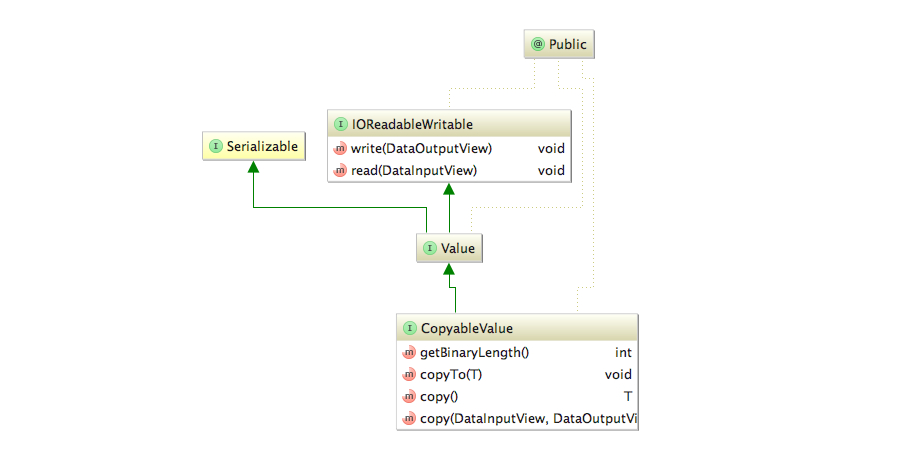Click the method icon beside write(DataOutputView)
900x462 pixels.
coord(340,149)
